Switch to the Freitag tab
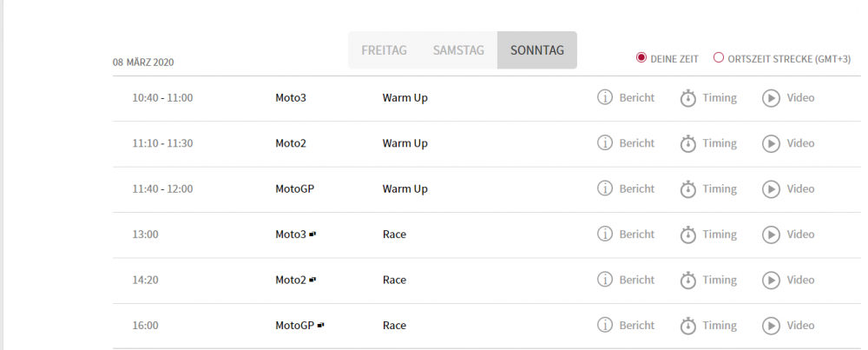Viewport: 868px width, 350px height. 385,50
